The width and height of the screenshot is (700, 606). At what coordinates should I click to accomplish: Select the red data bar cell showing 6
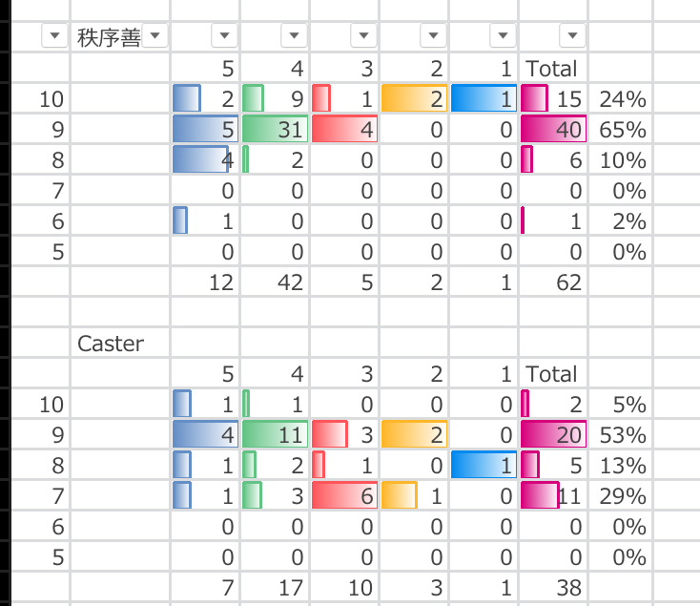(x=344, y=496)
